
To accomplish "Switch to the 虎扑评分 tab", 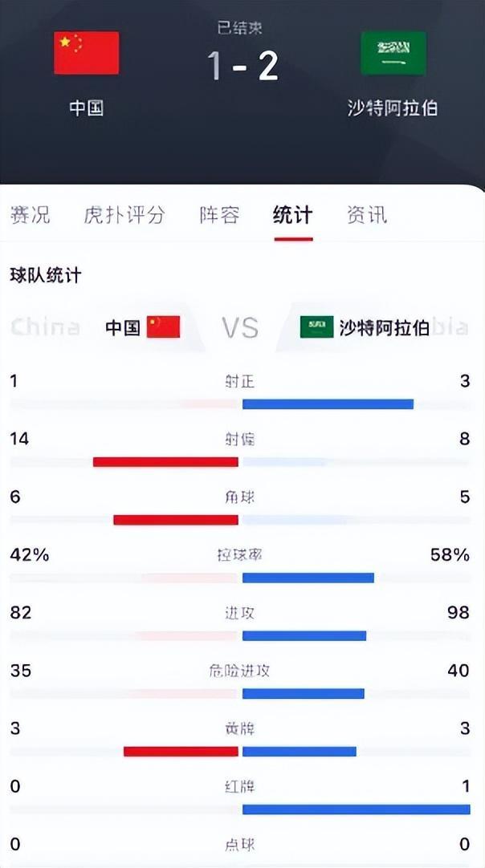I will pyautogui.click(x=124, y=215).
